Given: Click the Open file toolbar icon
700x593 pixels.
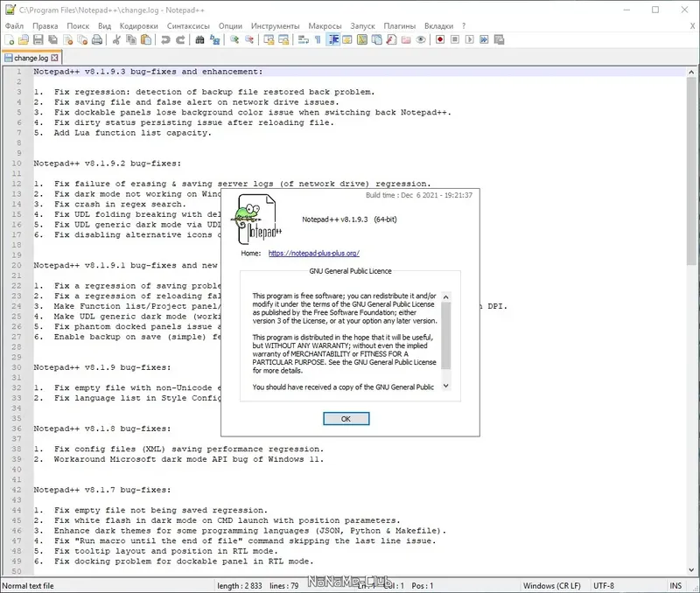Looking at the screenshot, I should point(24,40).
